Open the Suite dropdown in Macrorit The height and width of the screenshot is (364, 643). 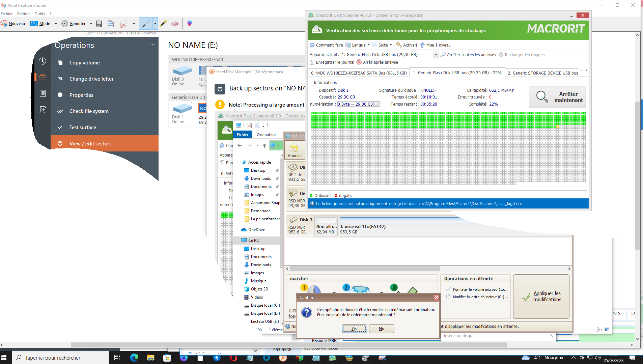(x=382, y=45)
